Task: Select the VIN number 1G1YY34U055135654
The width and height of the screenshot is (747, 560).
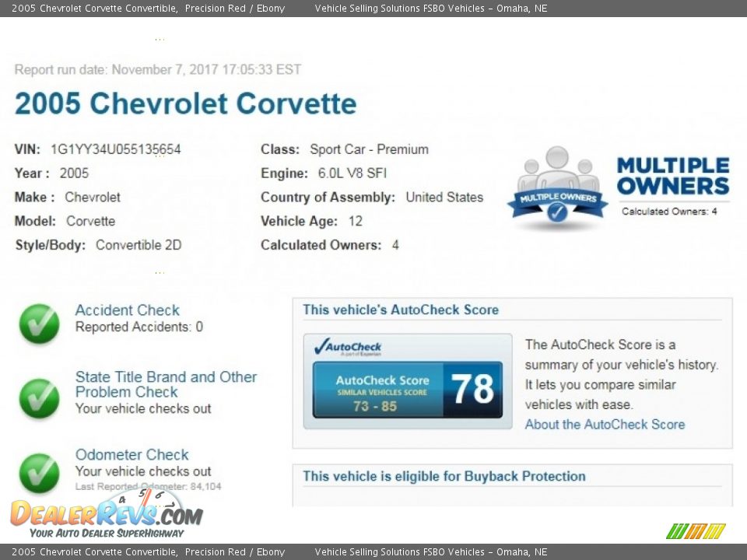Action: (115, 149)
